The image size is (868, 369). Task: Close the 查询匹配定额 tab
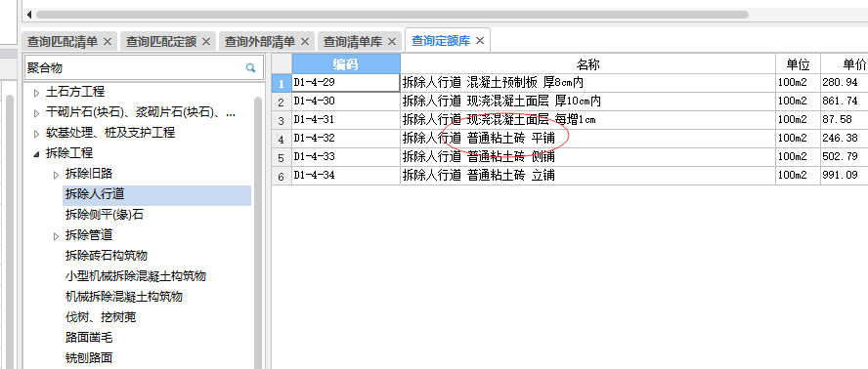coord(206,42)
